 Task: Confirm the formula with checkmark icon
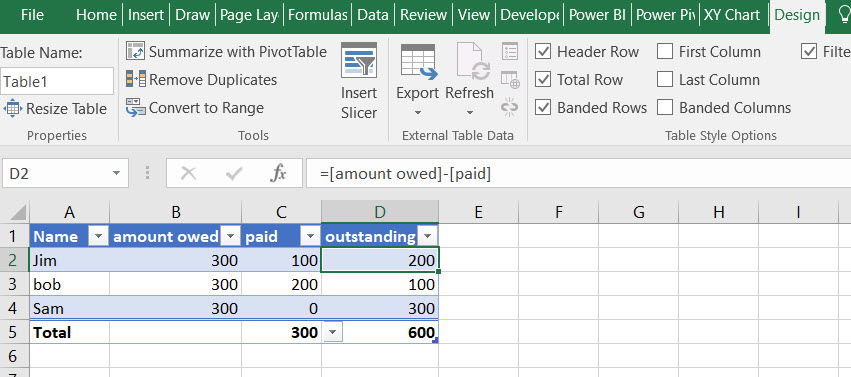pyautogui.click(x=233, y=174)
